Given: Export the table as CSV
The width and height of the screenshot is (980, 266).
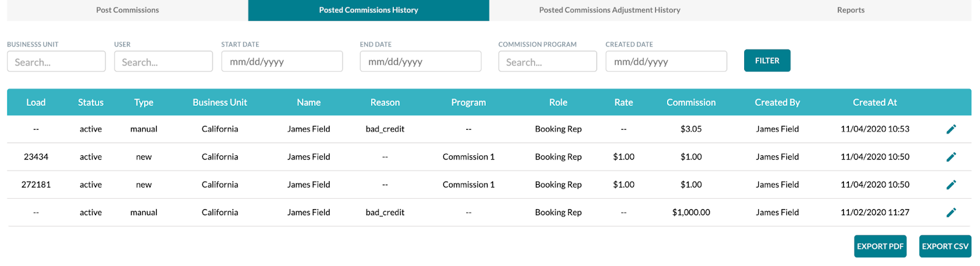Looking at the screenshot, I should point(945,246).
